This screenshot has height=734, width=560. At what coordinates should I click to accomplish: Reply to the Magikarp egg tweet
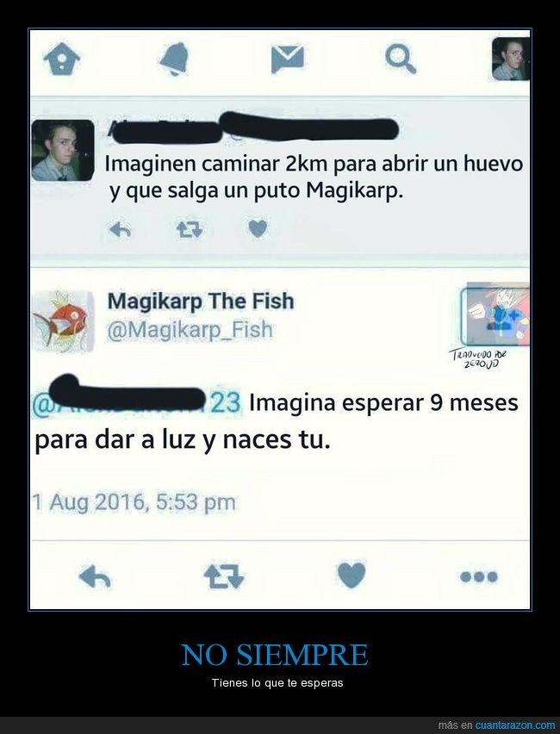[120, 229]
